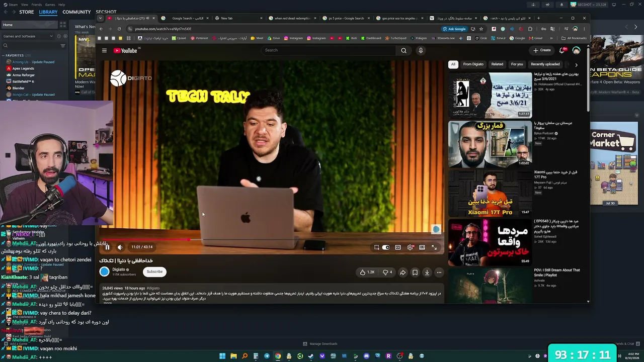Click Ask Google in the address bar
Screen dimensions: 644x362
point(454,29)
